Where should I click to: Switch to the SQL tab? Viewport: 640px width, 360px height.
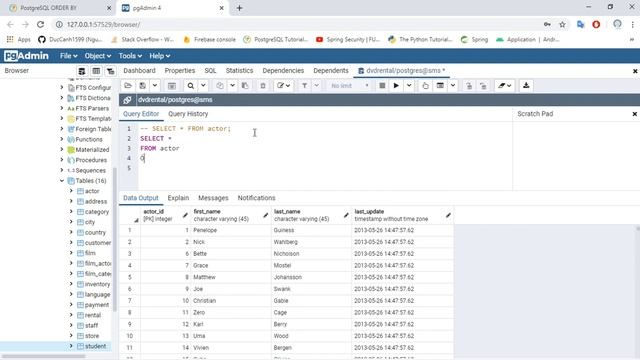(210, 71)
